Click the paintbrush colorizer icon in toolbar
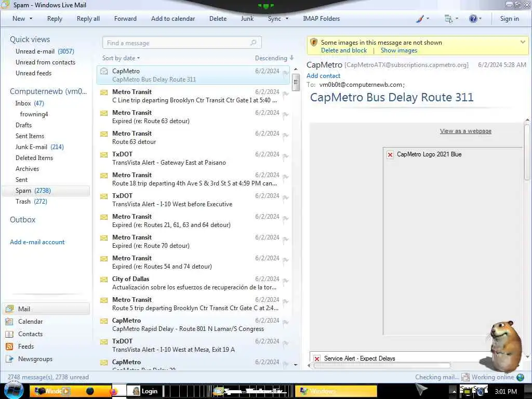The width and height of the screenshot is (532, 399). [420, 19]
